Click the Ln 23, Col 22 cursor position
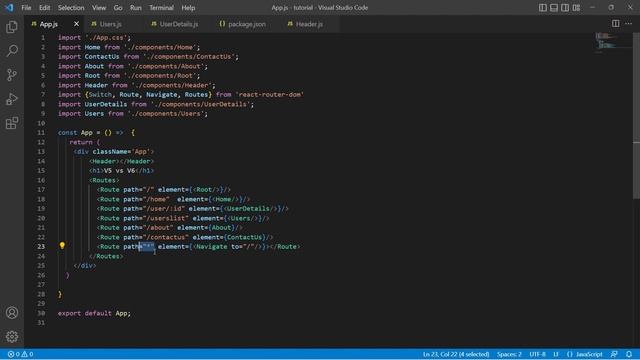Screen dimensions: 640x360 (456, 354)
